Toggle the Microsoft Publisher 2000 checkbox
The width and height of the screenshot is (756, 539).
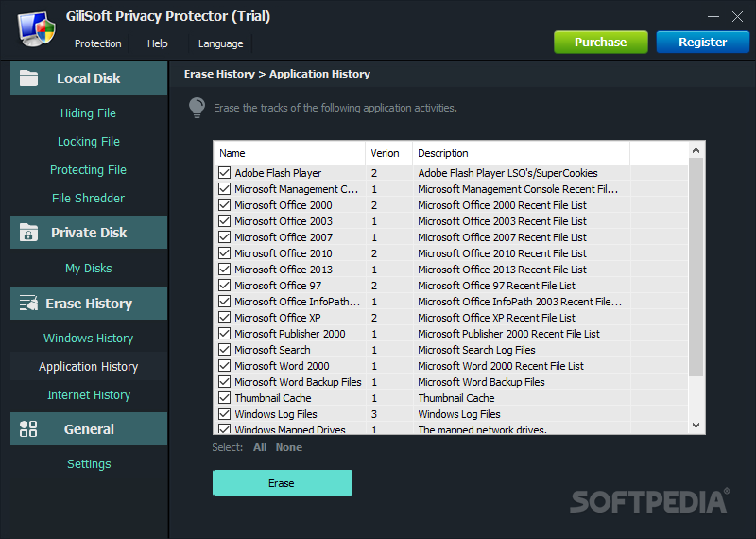click(x=224, y=334)
